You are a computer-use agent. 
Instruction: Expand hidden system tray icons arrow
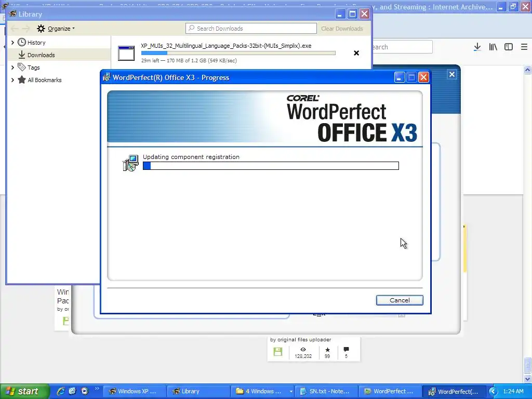[493, 391]
